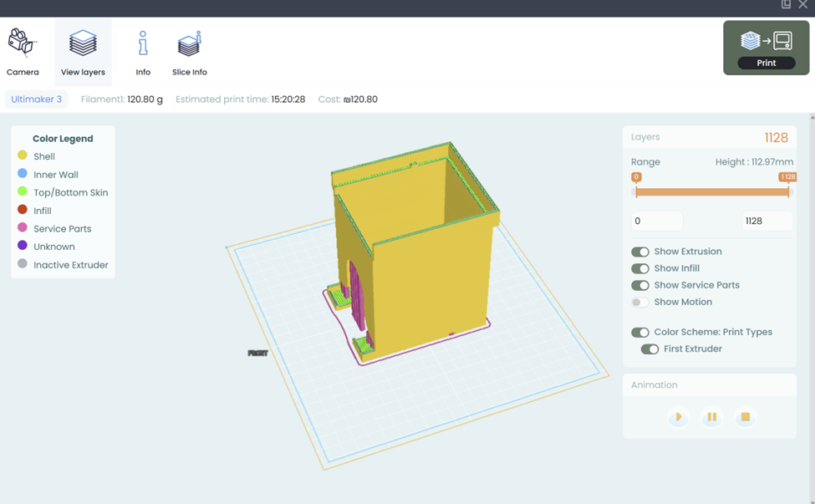Click the blue Inner Wall legend swatch
This screenshot has height=504, width=815.
pyautogui.click(x=23, y=173)
